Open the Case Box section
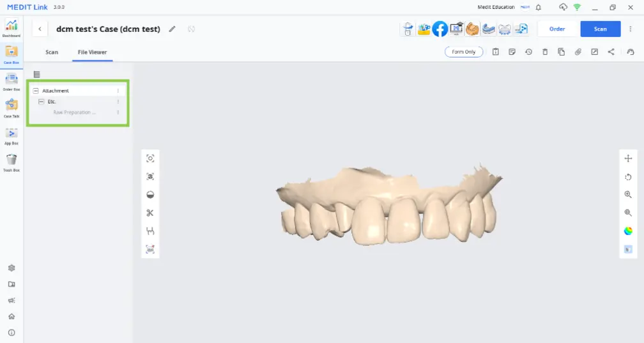This screenshot has width=644, height=343. [x=11, y=55]
